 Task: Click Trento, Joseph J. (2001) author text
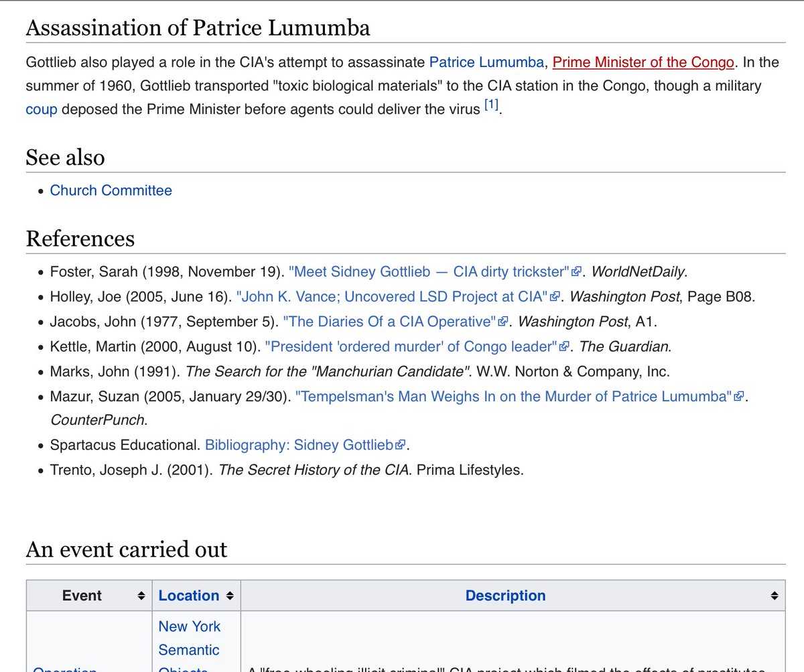pyautogui.click(x=131, y=470)
